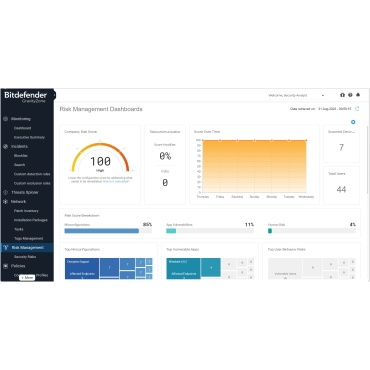Click the Monitoring section icon in sidebar
This screenshot has width=370, height=370.
click(x=5, y=119)
